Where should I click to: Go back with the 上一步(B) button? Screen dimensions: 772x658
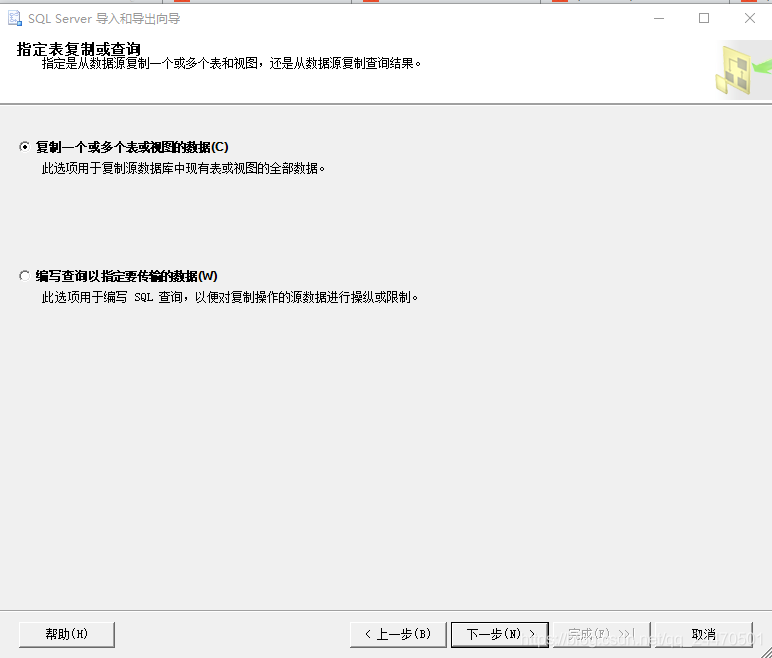pyautogui.click(x=398, y=634)
